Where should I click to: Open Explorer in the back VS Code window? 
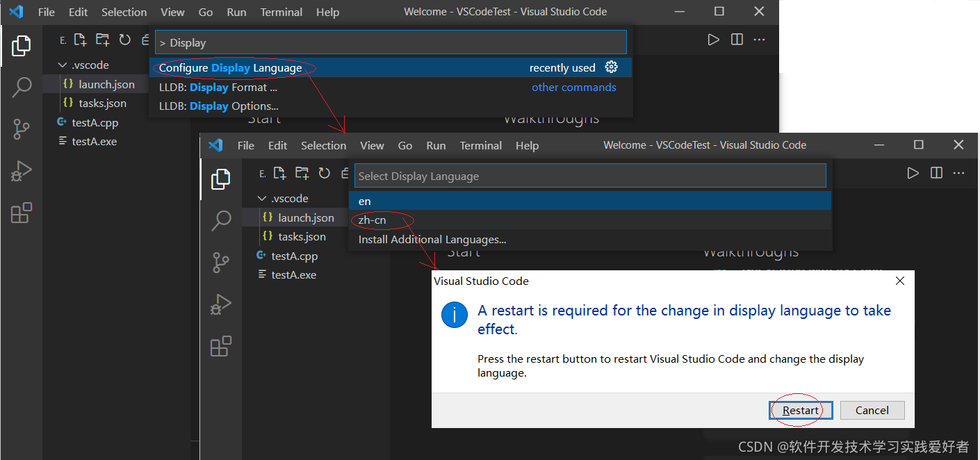22,46
